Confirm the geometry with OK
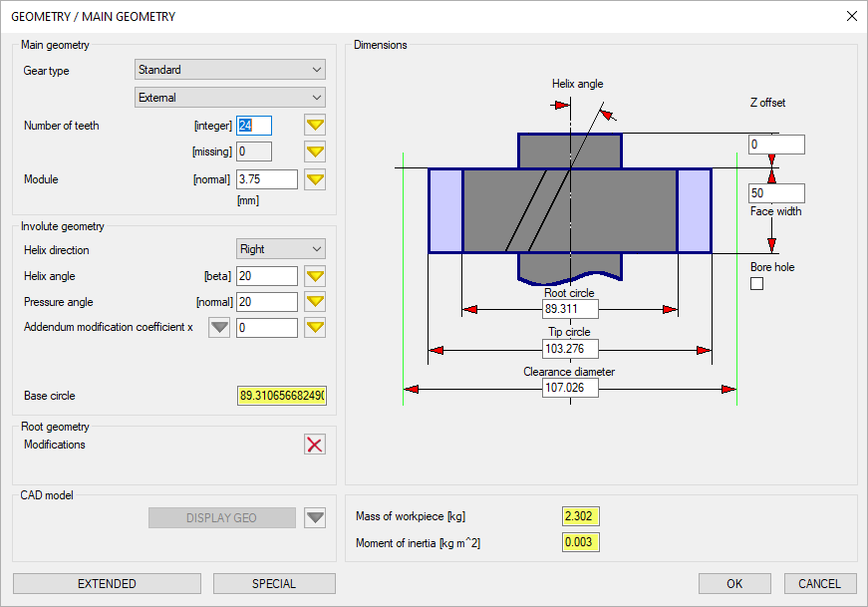Image resolution: width=868 pixels, height=607 pixels. (x=734, y=584)
